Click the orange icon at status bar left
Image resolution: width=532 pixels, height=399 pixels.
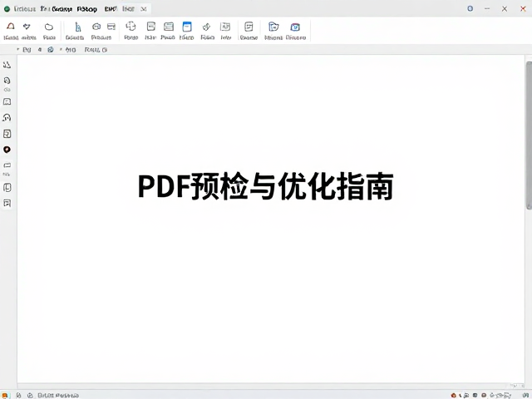coord(6,396)
